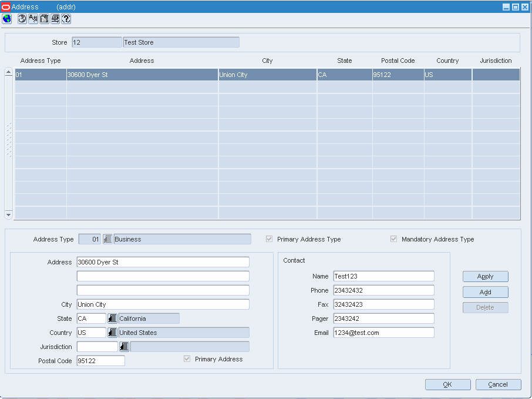Toggle the Primary Address checkbox
The width and height of the screenshot is (532, 399).
click(187, 359)
